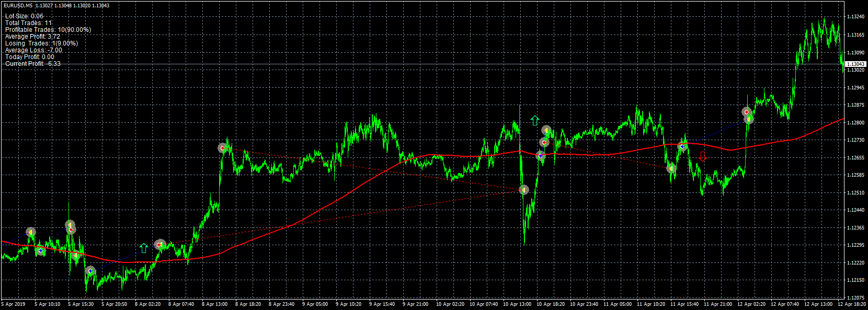Click the teal up arrow near 8 Apr 02:20
The width and height of the screenshot is (868, 310).
[144, 248]
